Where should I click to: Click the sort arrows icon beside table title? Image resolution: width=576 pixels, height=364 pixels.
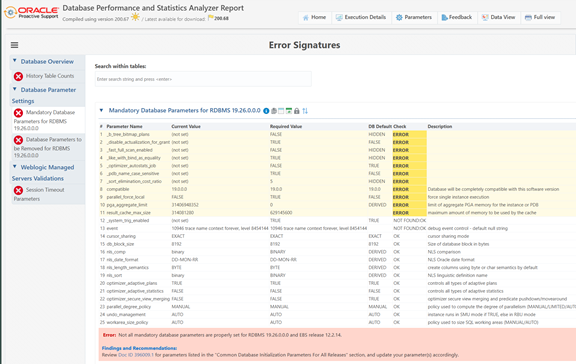305,111
